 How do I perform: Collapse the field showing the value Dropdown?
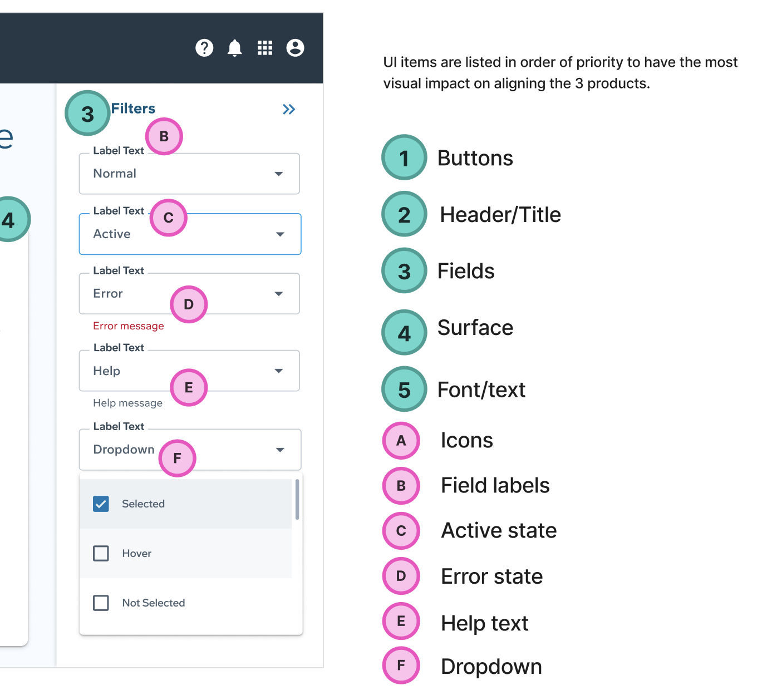pyautogui.click(x=190, y=450)
